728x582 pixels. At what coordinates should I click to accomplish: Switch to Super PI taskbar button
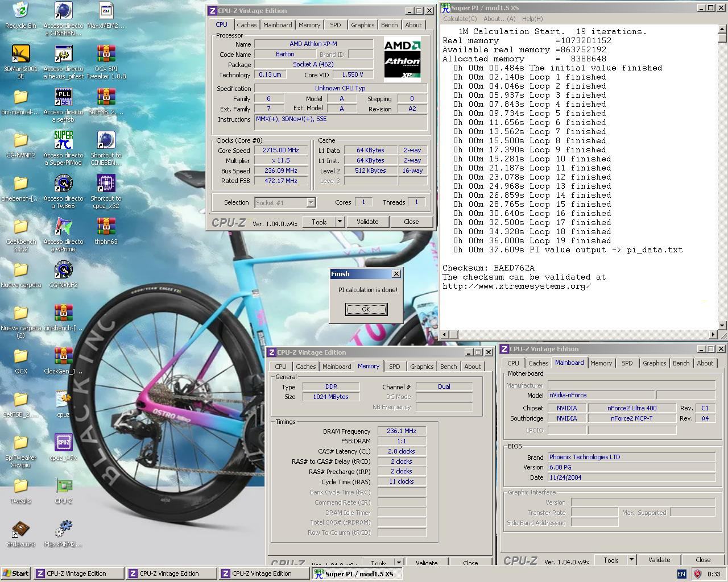(x=357, y=573)
